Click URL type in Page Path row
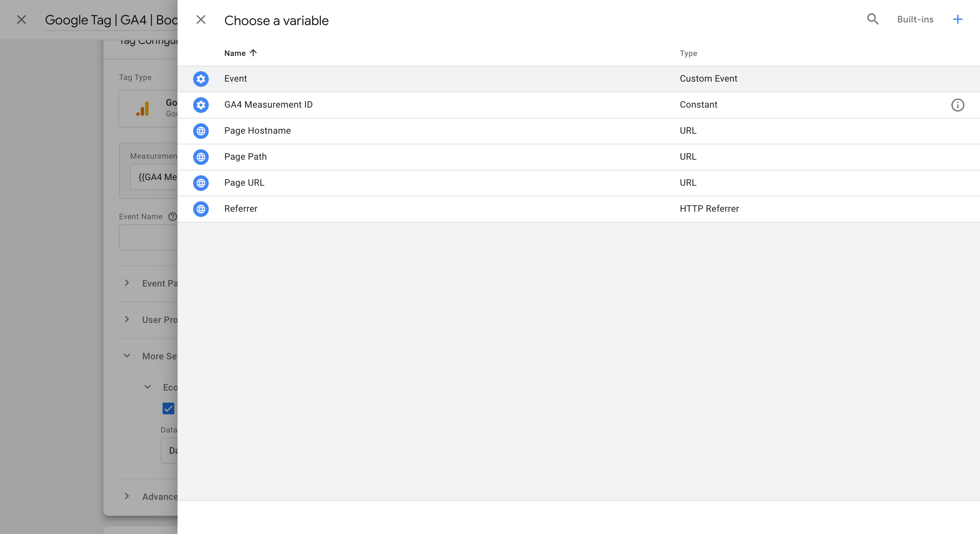The width and height of the screenshot is (980, 534). (688, 157)
